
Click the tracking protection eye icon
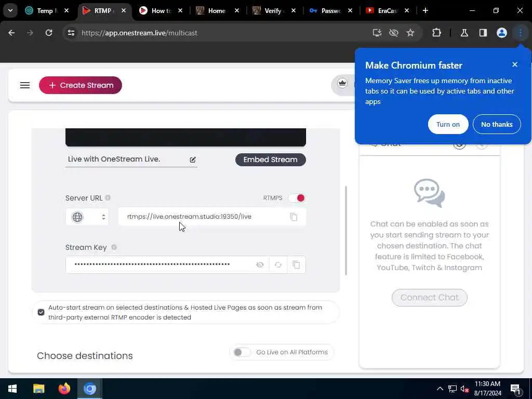coord(394,33)
